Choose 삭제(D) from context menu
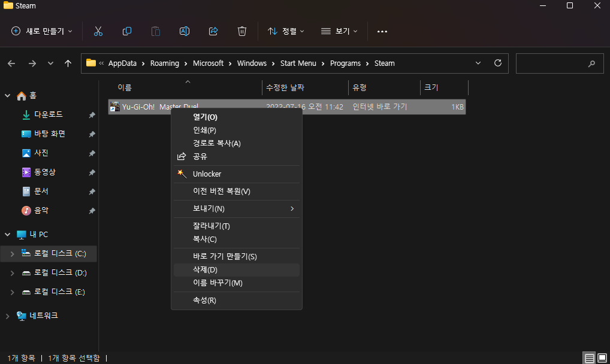 pos(237,270)
